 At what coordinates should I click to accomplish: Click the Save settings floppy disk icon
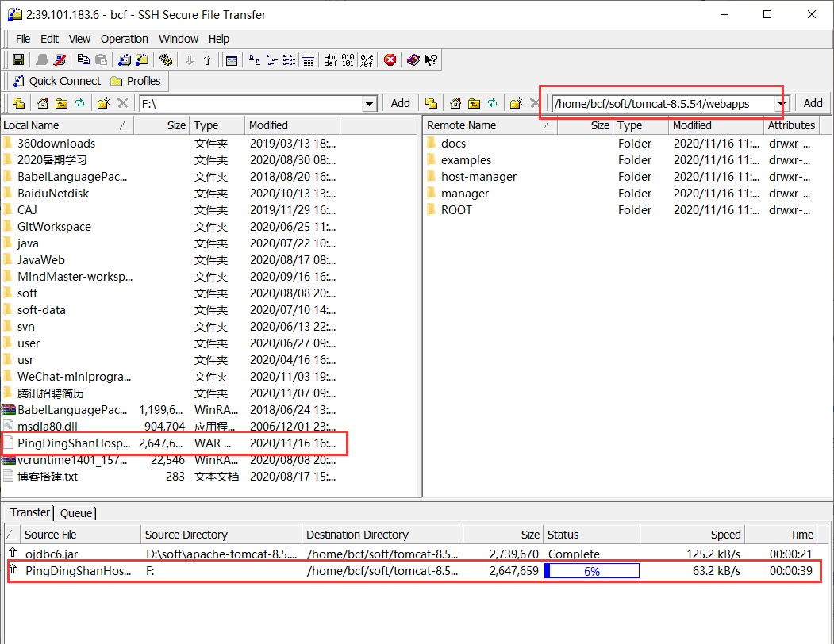[x=18, y=59]
